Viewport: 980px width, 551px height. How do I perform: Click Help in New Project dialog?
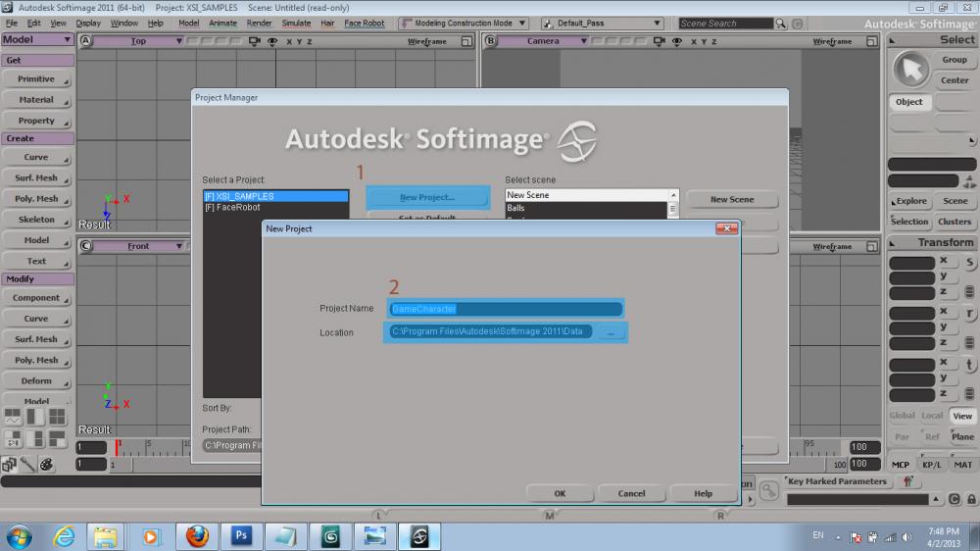(x=703, y=493)
